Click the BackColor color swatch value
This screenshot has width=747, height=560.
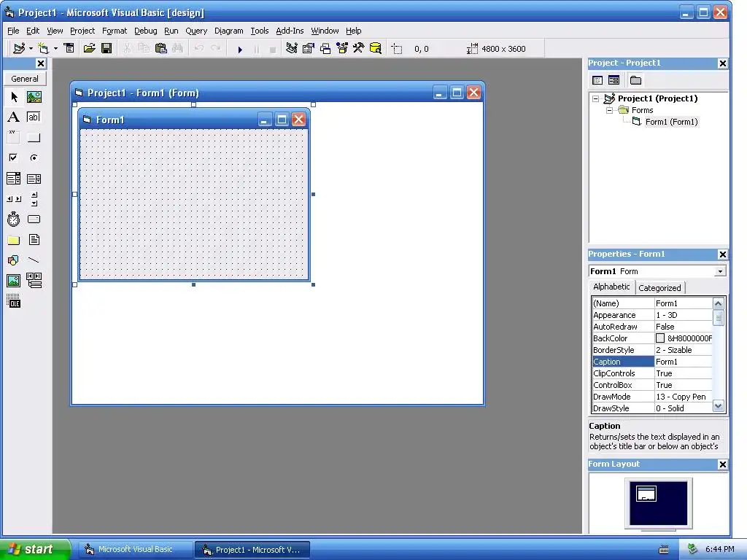(x=660, y=338)
